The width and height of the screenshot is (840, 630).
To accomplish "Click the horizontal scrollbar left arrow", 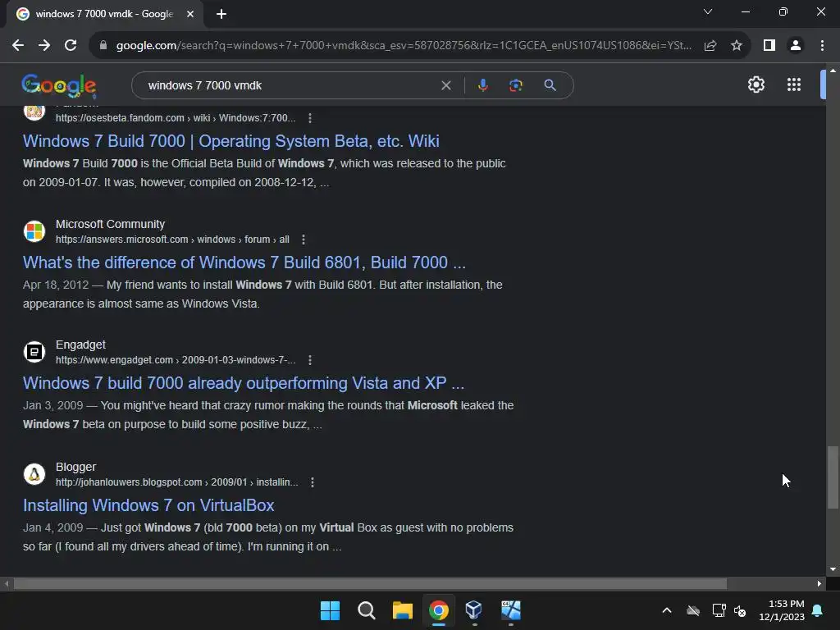I will point(7,583).
